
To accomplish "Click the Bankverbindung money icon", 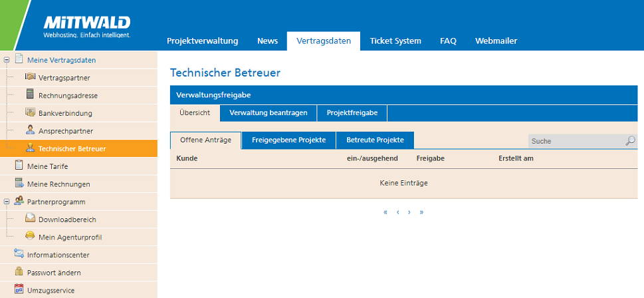I will (x=30, y=112).
